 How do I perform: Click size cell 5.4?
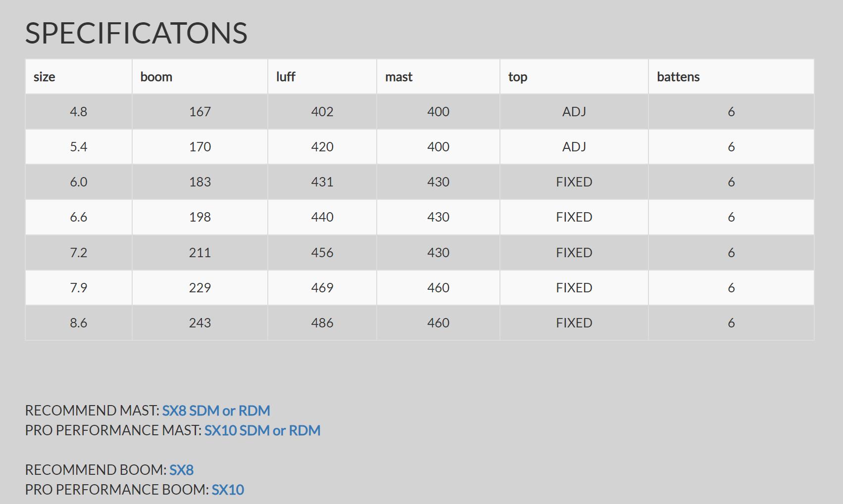[x=79, y=147]
